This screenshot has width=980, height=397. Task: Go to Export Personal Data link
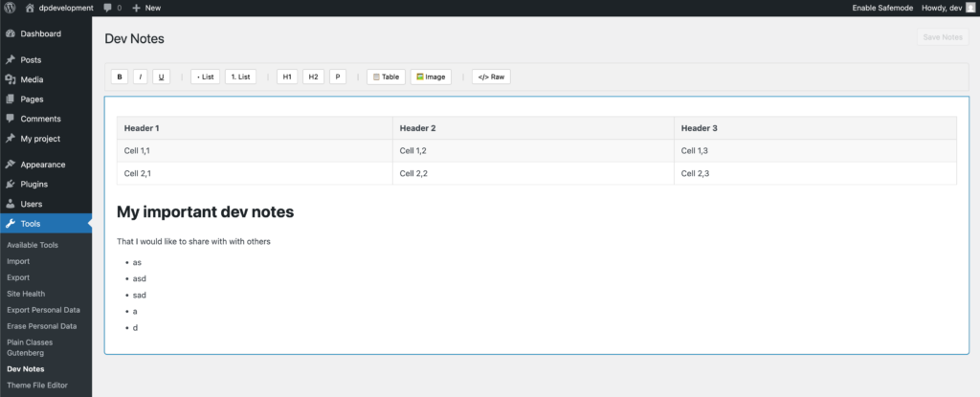coord(43,310)
